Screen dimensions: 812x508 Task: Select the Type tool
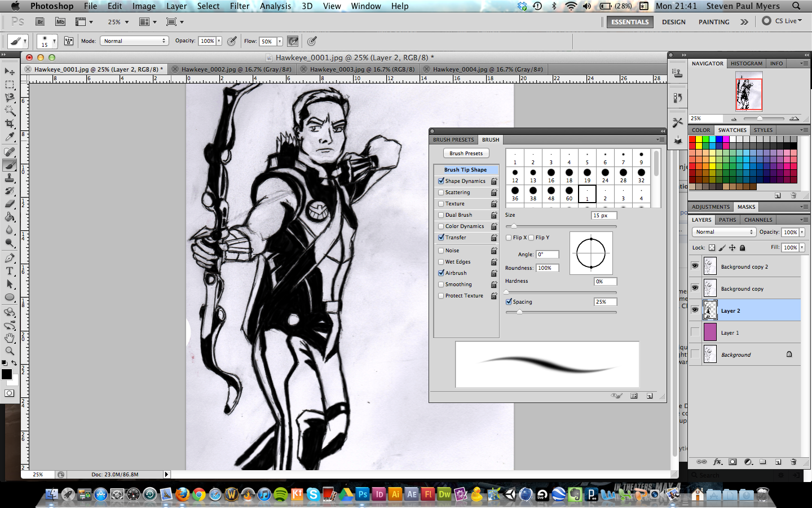point(10,271)
